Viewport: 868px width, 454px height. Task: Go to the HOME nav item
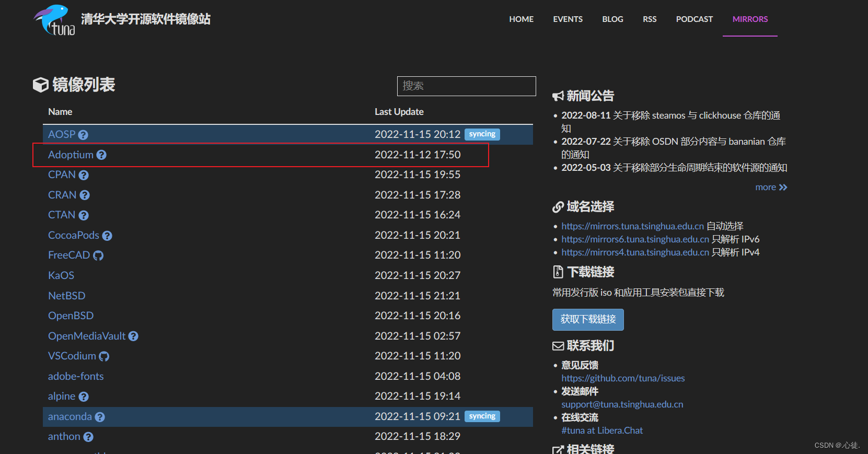coord(522,19)
